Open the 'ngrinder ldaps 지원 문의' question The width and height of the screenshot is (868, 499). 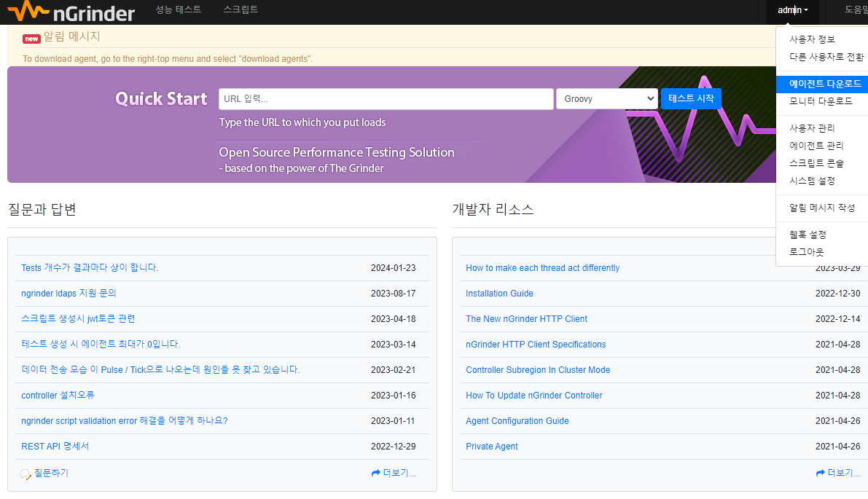(69, 293)
